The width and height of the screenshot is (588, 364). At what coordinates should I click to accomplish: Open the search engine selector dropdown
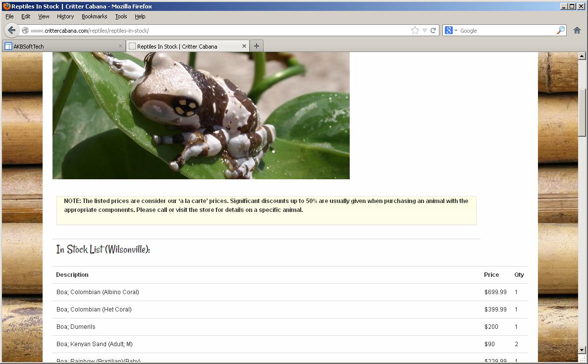(450, 30)
